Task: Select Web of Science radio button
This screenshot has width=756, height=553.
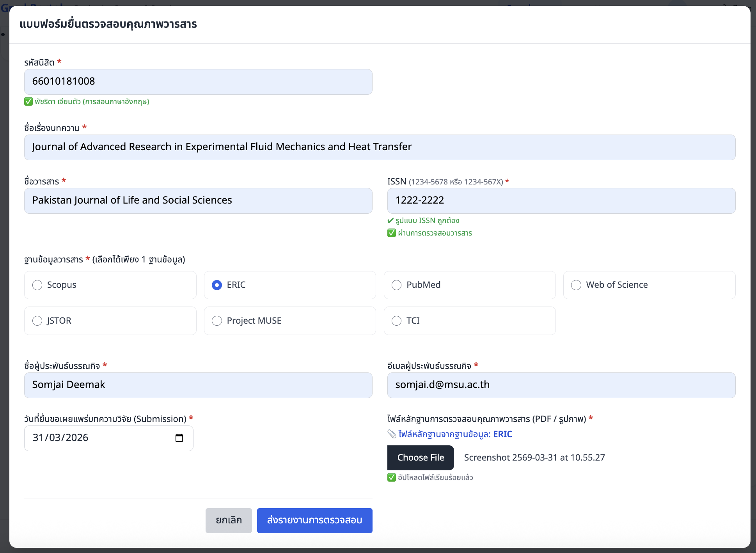Action: pyautogui.click(x=576, y=285)
